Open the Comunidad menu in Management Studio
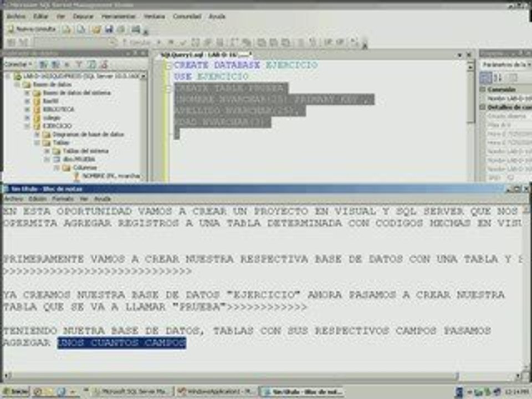This screenshot has height=399, width=532. click(187, 16)
